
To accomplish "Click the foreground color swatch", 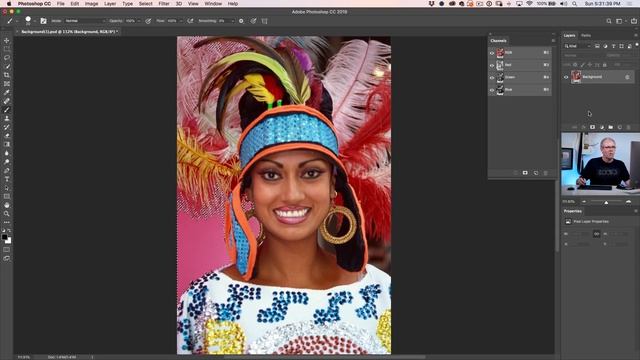I will tap(4, 237).
